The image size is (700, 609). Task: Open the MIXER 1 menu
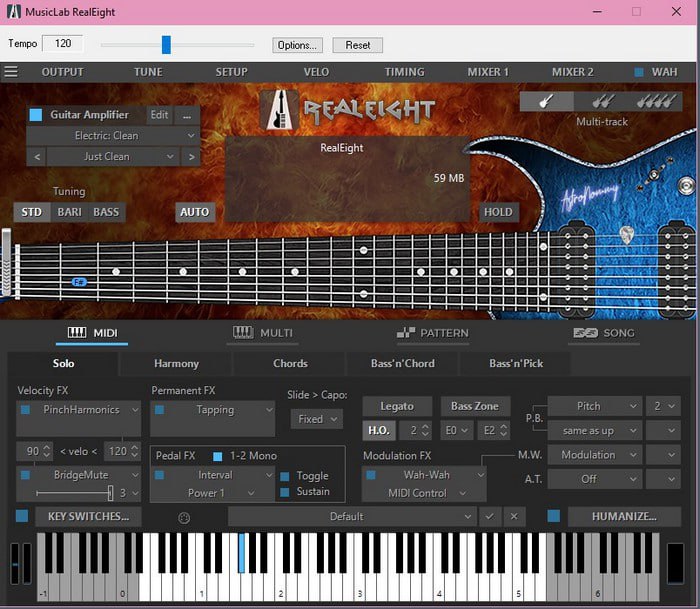[488, 72]
